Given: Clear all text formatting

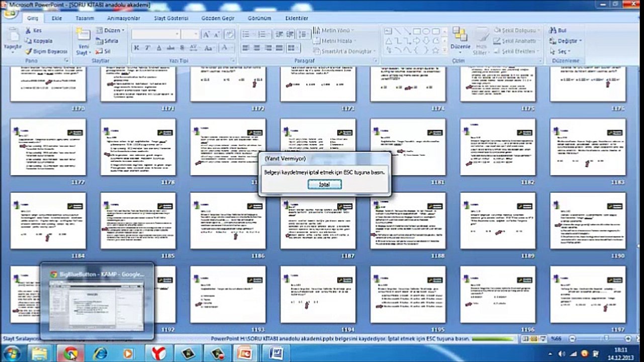Looking at the screenshot, I should (x=229, y=35).
